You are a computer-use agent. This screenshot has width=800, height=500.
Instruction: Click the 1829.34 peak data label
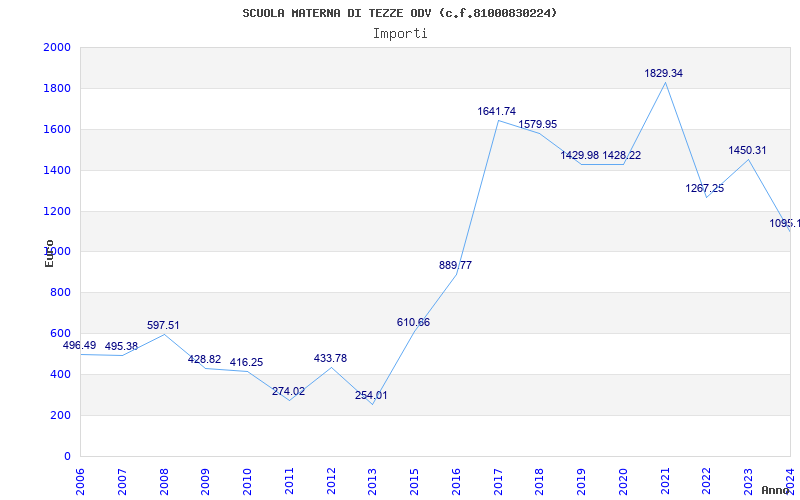pyautogui.click(x=664, y=73)
